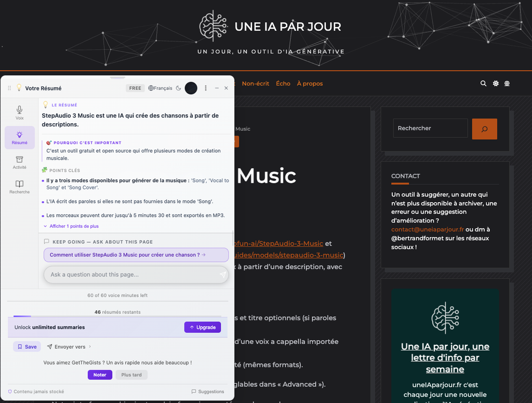
Task: Open the Français language selector
Action: pos(160,88)
